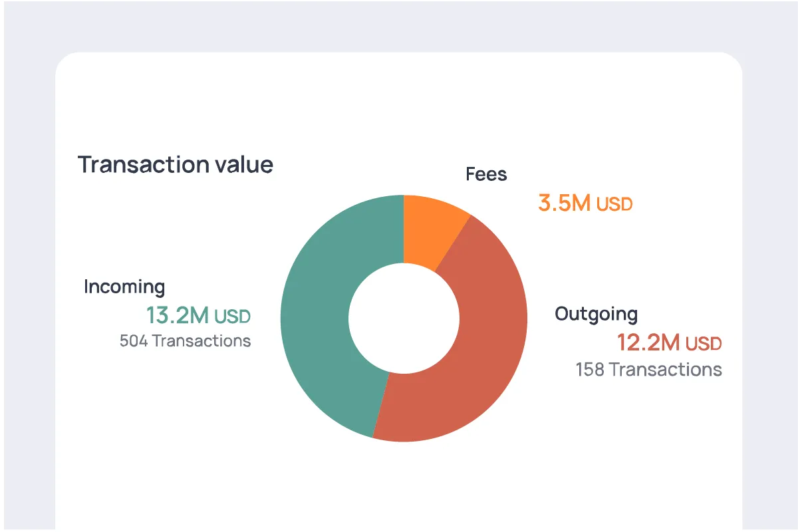Click the Transaction value heading
This screenshot has height=532, width=798.
(176, 164)
